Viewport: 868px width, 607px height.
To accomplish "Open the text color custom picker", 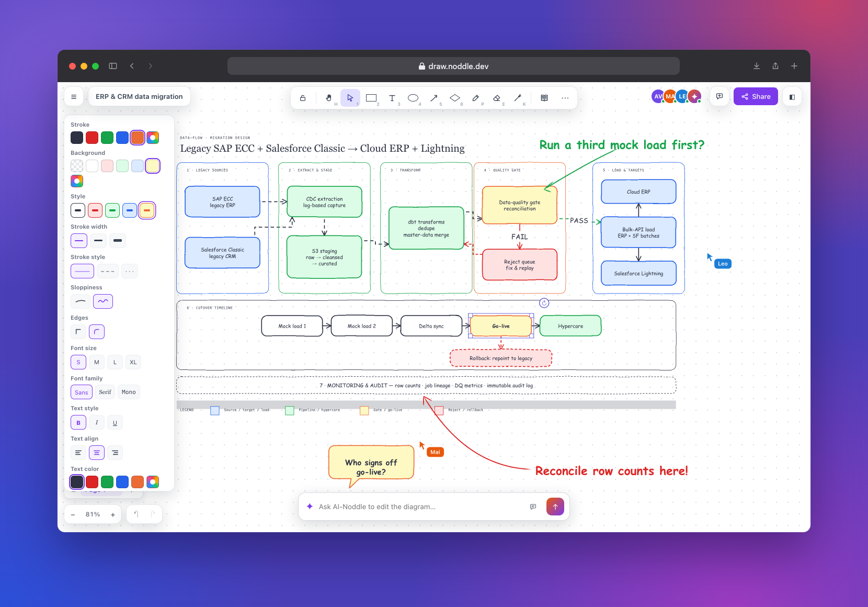I will click(x=153, y=482).
